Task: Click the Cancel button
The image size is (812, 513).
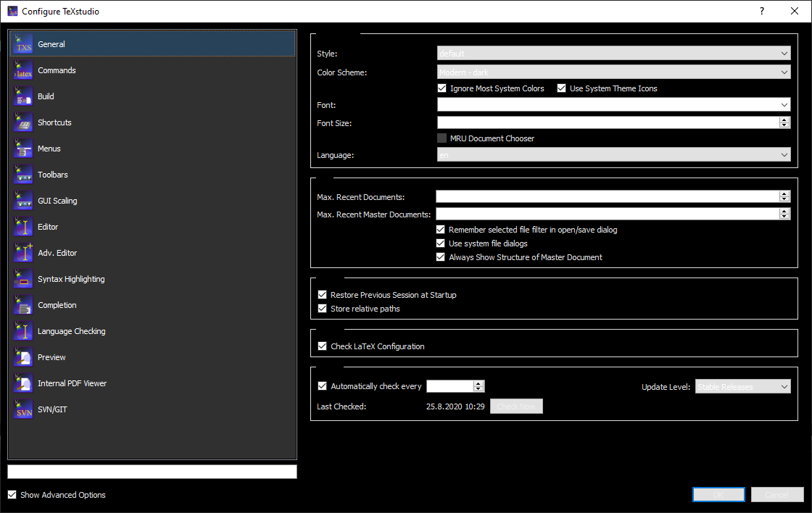Action: click(x=777, y=495)
